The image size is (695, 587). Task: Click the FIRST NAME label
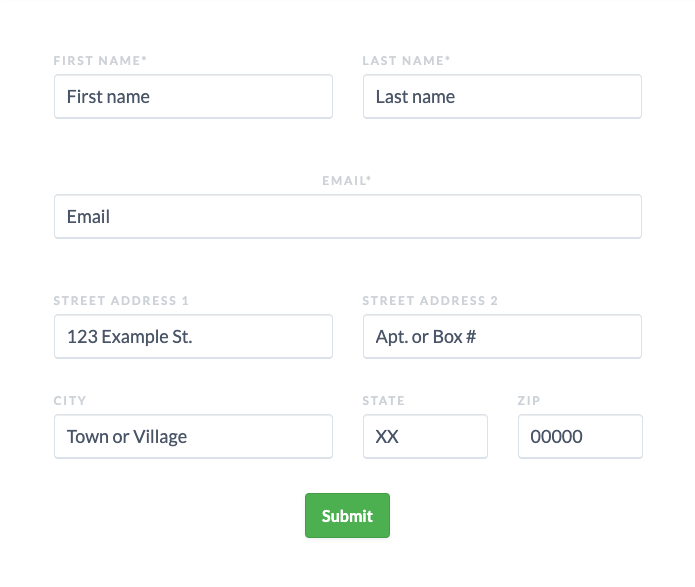pos(97,61)
